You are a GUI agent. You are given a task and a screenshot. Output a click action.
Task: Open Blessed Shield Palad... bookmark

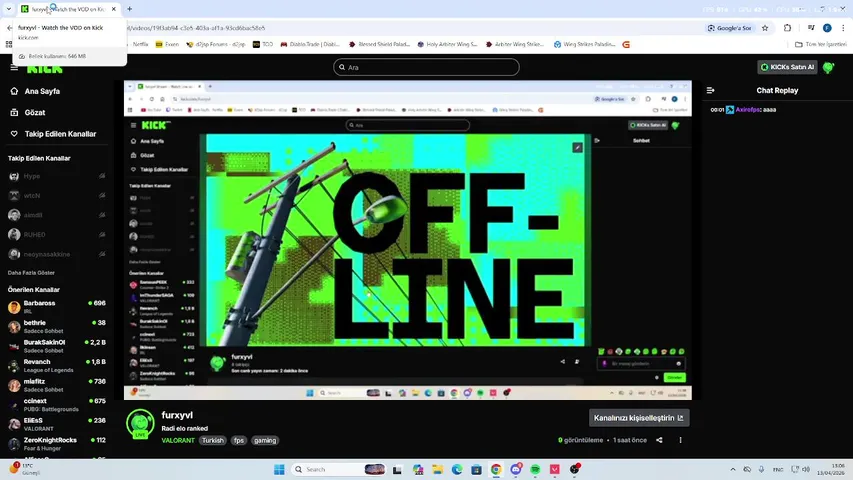379,45
